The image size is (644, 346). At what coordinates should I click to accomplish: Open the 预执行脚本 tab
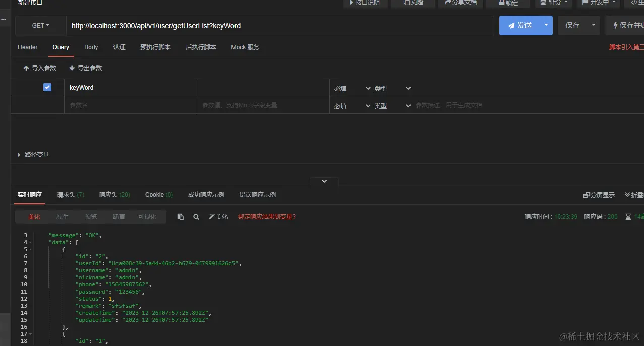[155, 47]
